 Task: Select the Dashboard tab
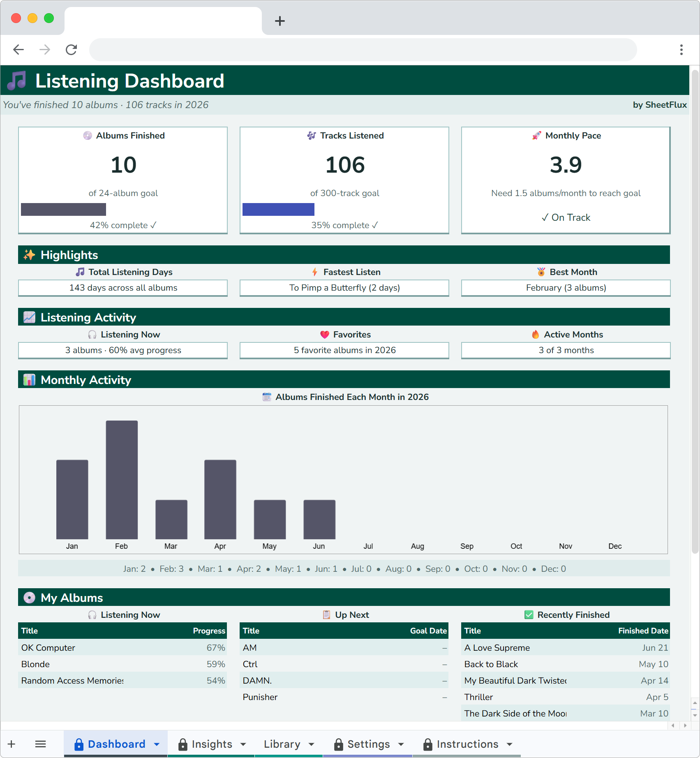click(116, 744)
